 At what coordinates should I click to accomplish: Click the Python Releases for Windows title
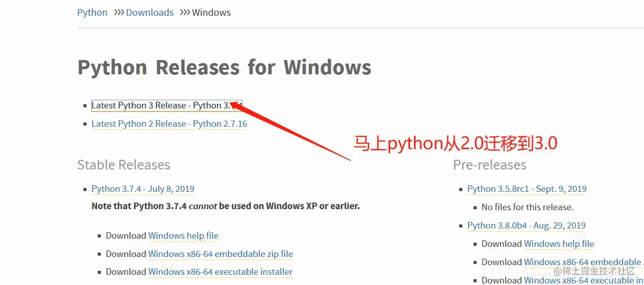point(224,67)
